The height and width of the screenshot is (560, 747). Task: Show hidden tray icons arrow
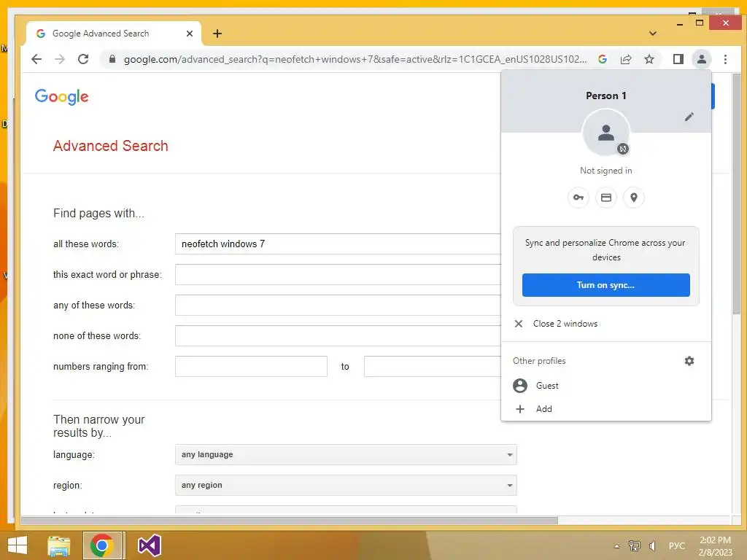[617, 546]
